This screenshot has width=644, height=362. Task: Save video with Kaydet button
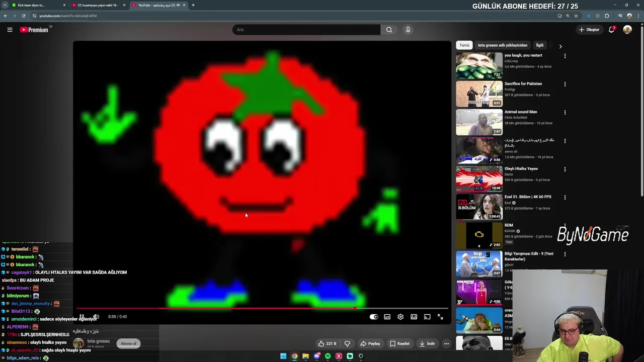399,343
